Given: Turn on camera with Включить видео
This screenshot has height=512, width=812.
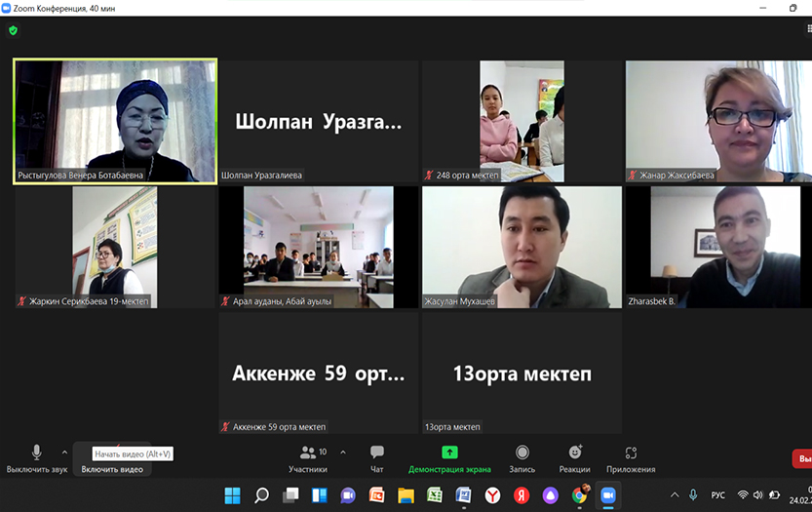Looking at the screenshot, I should [x=111, y=468].
